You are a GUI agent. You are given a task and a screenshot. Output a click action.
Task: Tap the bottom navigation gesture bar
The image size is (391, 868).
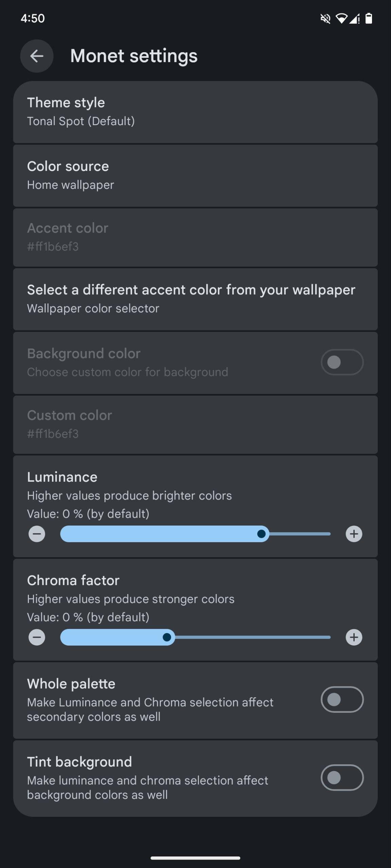pyautogui.click(x=195, y=858)
